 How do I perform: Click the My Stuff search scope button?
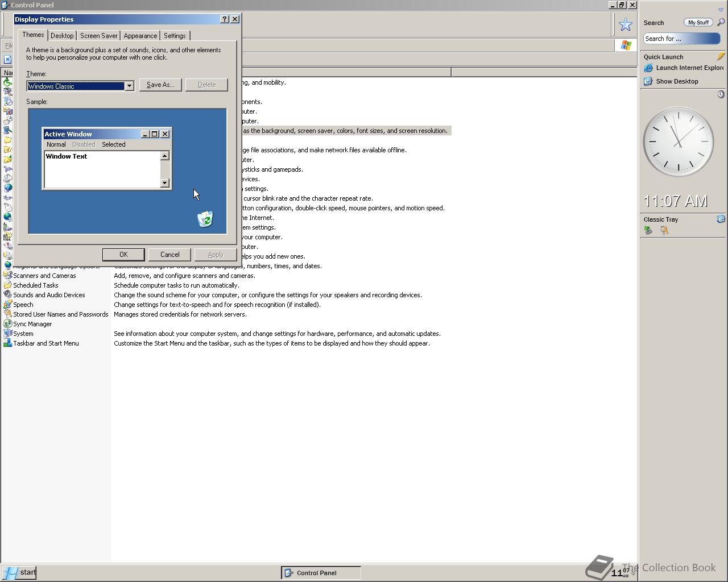(x=698, y=22)
